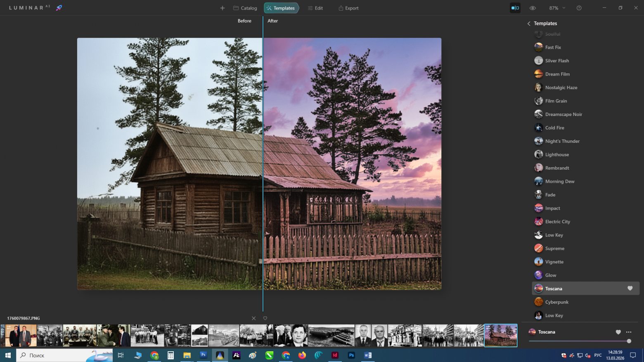Screen dimensions: 644x362
Task: Toggle the eye preview icon in the title bar
Action: coord(533,8)
